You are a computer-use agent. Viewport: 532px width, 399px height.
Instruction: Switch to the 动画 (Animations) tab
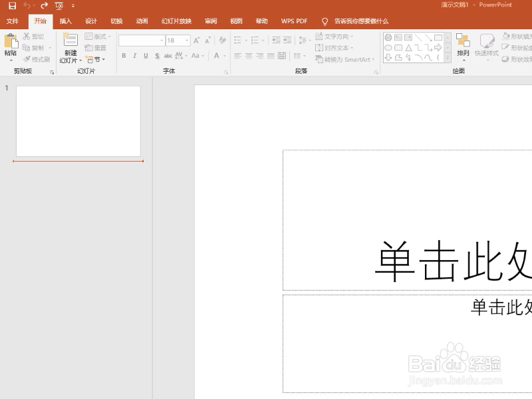142,21
